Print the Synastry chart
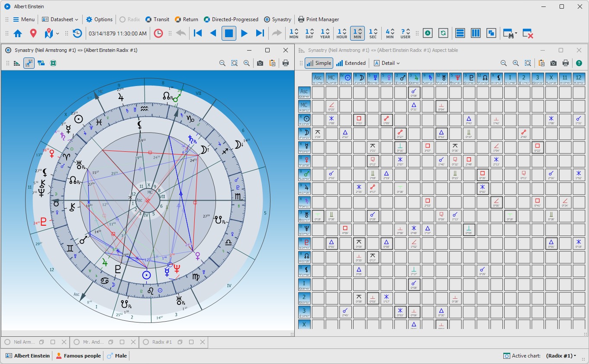 pyautogui.click(x=286, y=63)
